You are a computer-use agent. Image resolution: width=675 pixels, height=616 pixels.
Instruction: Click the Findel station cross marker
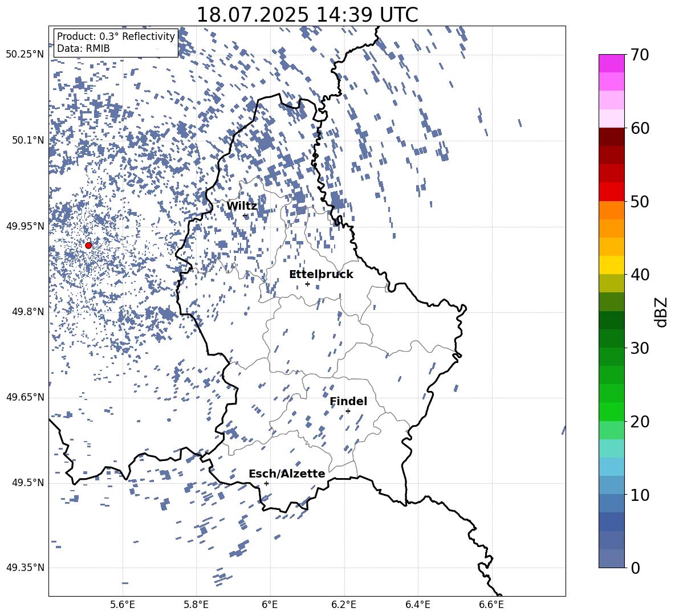tap(348, 411)
